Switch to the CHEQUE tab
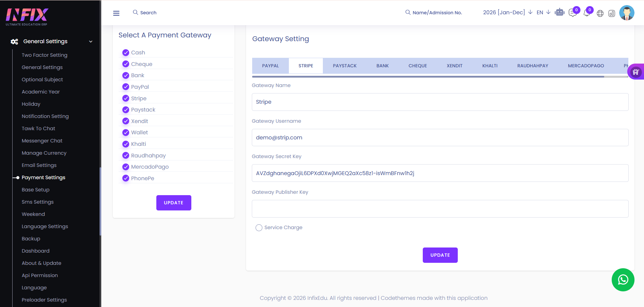Image resolution: width=644 pixels, height=307 pixels. pyautogui.click(x=418, y=66)
